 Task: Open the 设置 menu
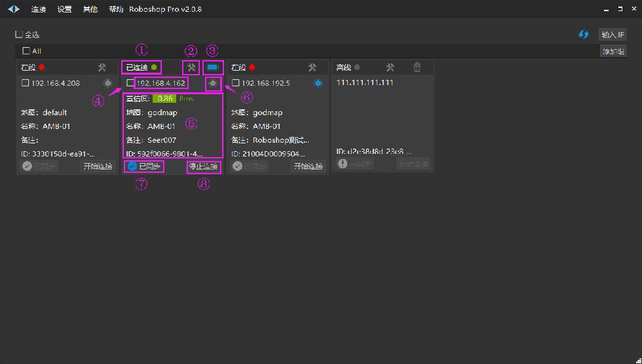coord(64,10)
